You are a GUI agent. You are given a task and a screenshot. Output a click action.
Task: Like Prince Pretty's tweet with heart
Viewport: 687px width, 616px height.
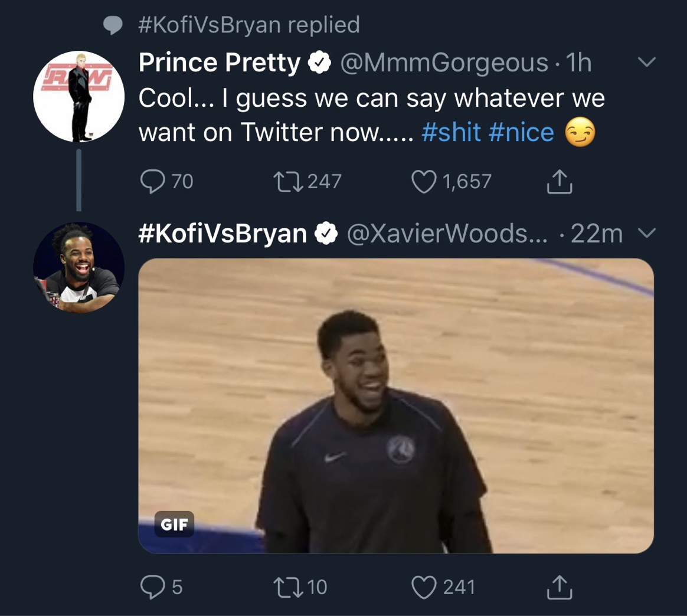coord(423,181)
